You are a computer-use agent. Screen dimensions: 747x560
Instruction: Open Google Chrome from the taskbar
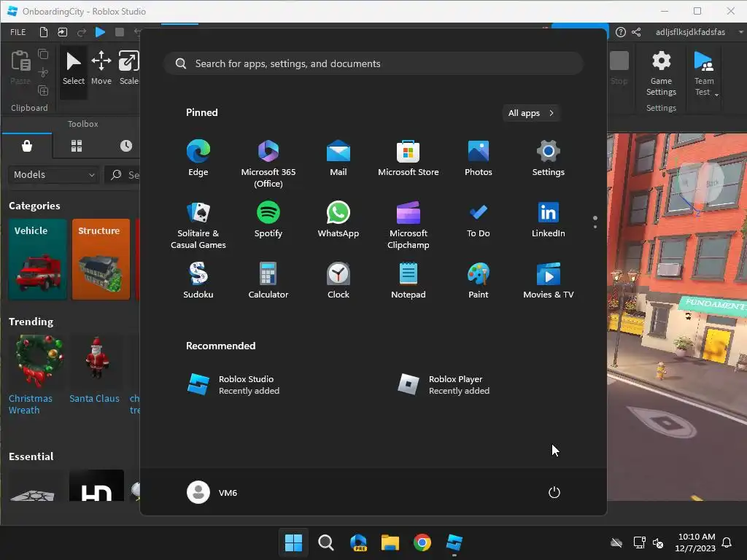point(422,542)
